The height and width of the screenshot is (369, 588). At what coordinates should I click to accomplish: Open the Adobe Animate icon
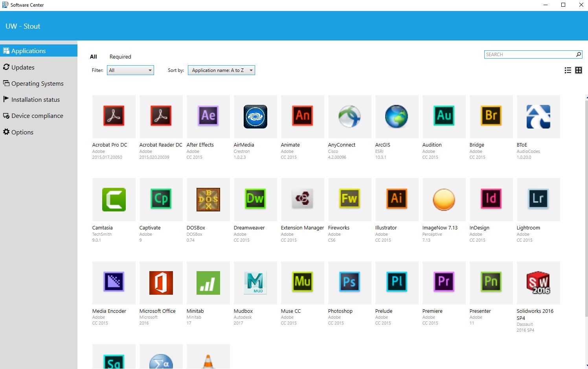303,116
